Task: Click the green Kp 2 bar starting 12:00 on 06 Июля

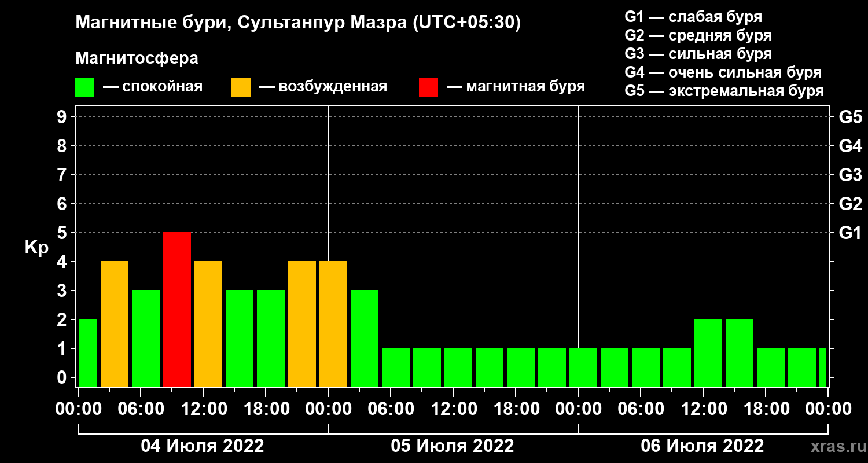Action: (x=708, y=352)
